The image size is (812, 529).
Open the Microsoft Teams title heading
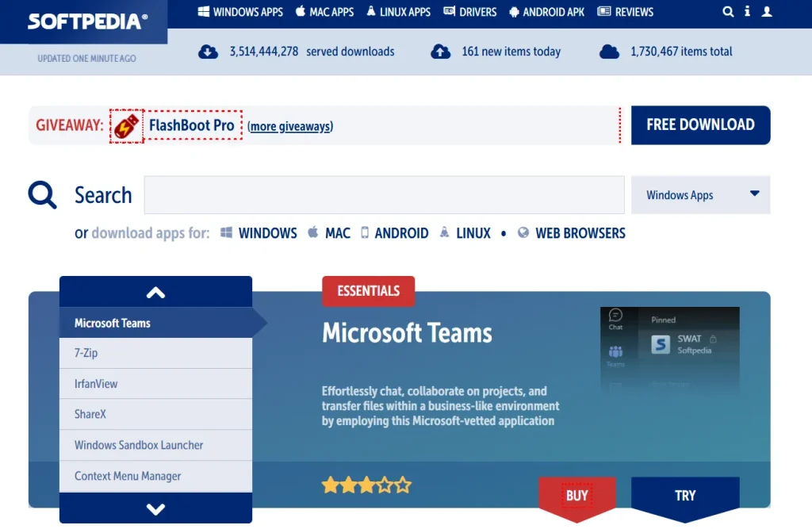pos(407,333)
